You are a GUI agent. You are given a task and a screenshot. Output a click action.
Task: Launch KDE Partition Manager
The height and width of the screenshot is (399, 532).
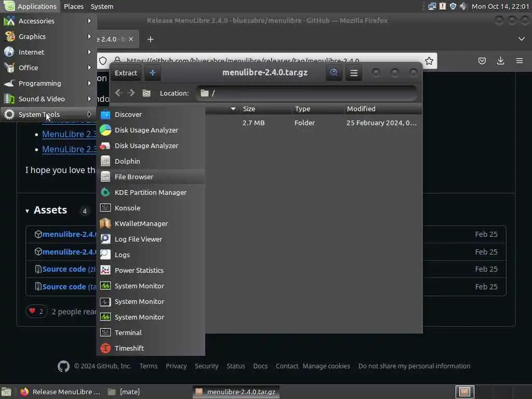pyautogui.click(x=151, y=193)
